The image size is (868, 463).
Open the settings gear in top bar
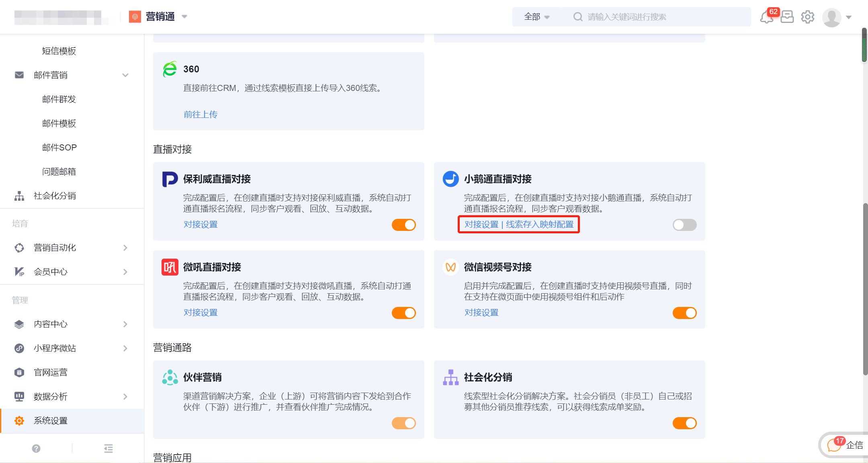[x=808, y=17]
